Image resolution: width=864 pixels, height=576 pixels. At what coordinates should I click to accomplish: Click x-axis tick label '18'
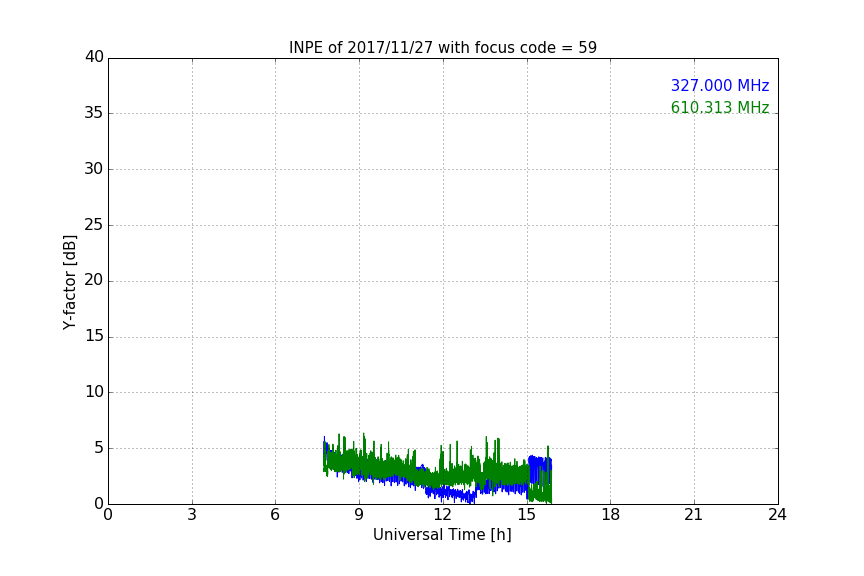point(611,515)
